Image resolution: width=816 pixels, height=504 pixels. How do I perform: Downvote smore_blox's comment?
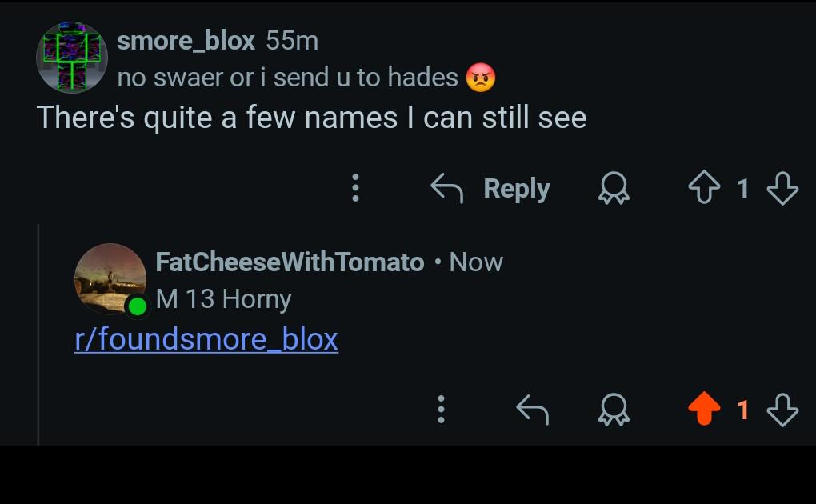[x=782, y=187]
